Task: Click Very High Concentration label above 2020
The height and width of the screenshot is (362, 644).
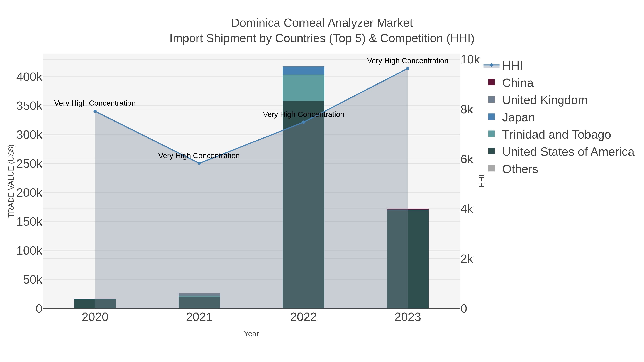Action: [x=95, y=103]
